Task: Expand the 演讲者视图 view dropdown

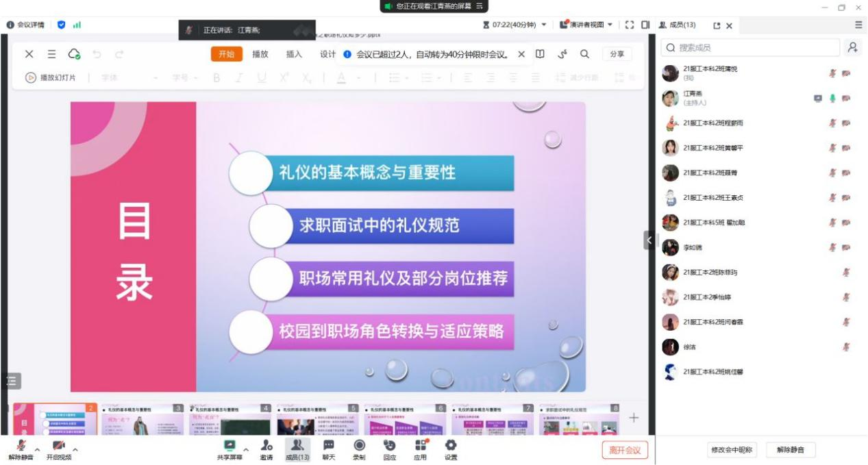Action: pos(610,25)
